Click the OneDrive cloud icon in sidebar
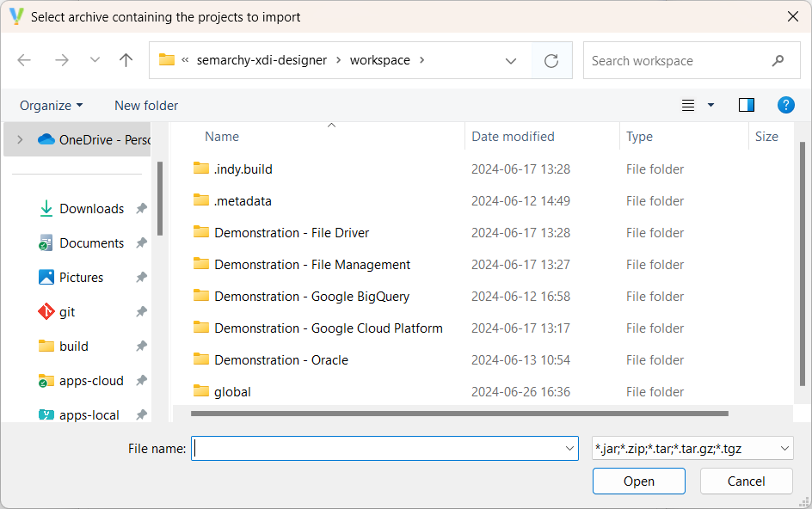The width and height of the screenshot is (812, 509). point(47,138)
